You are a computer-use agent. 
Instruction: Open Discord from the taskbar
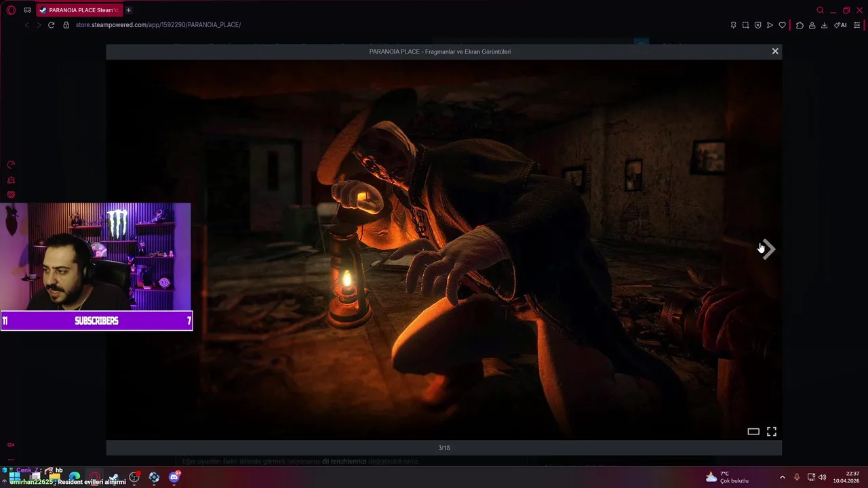coord(174,477)
